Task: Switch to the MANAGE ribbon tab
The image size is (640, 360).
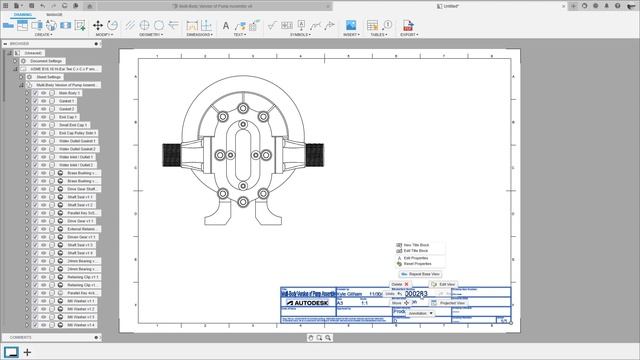Action: pos(54,15)
